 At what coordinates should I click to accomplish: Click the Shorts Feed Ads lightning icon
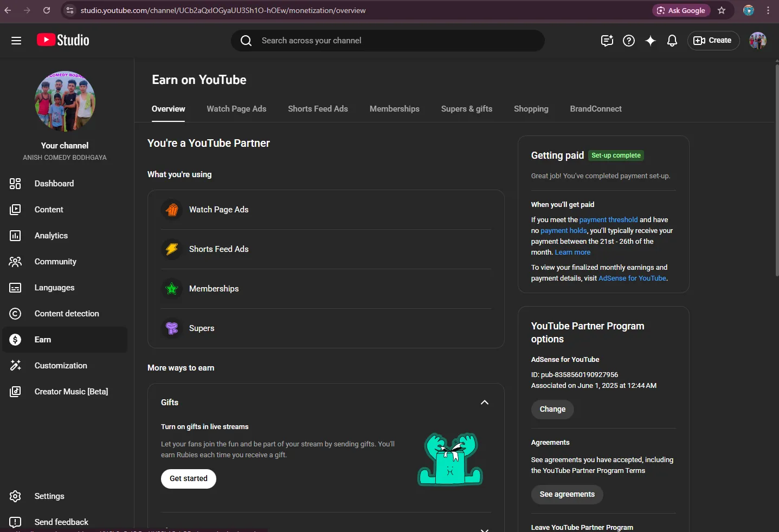tap(172, 249)
